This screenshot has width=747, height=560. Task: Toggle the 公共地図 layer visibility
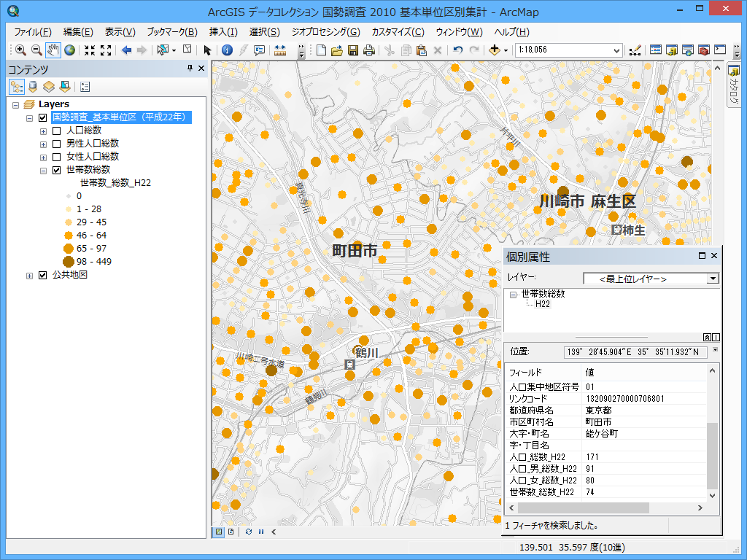pos(42,276)
